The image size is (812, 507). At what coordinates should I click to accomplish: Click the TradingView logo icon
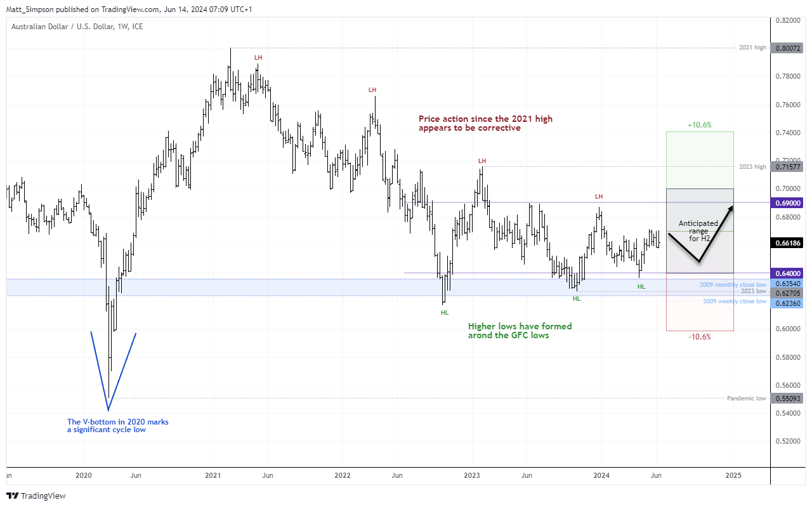coord(12,496)
